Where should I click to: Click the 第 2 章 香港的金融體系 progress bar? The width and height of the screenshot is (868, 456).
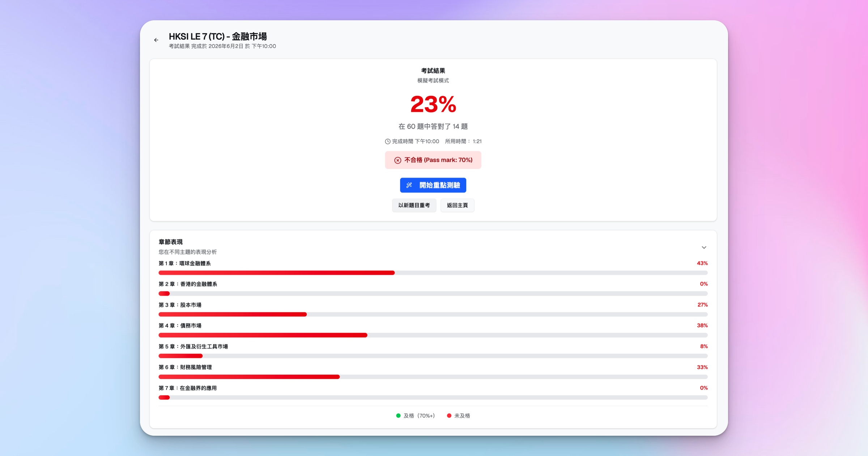[433, 294]
